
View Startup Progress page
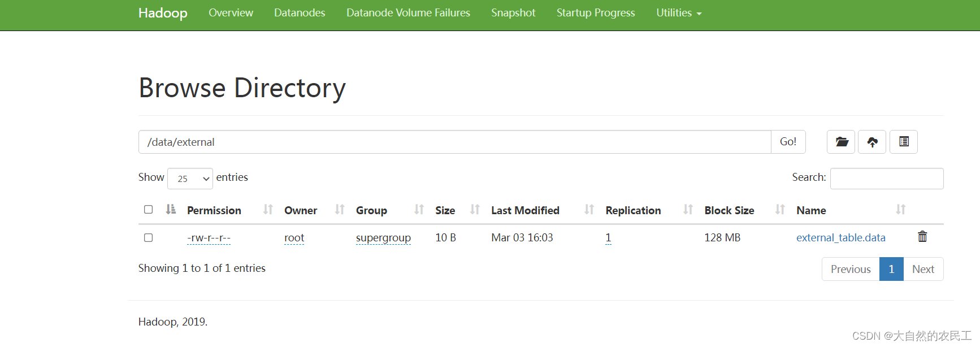[596, 13]
